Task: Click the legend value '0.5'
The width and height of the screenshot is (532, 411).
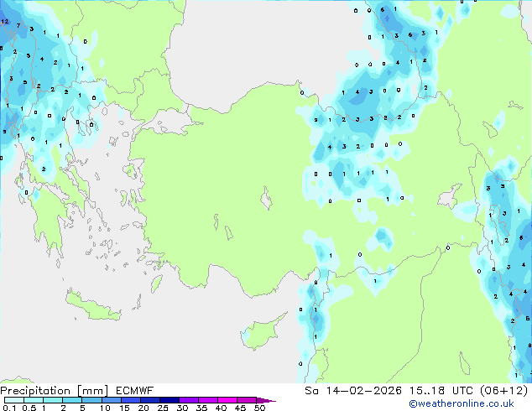Action: click(29, 408)
